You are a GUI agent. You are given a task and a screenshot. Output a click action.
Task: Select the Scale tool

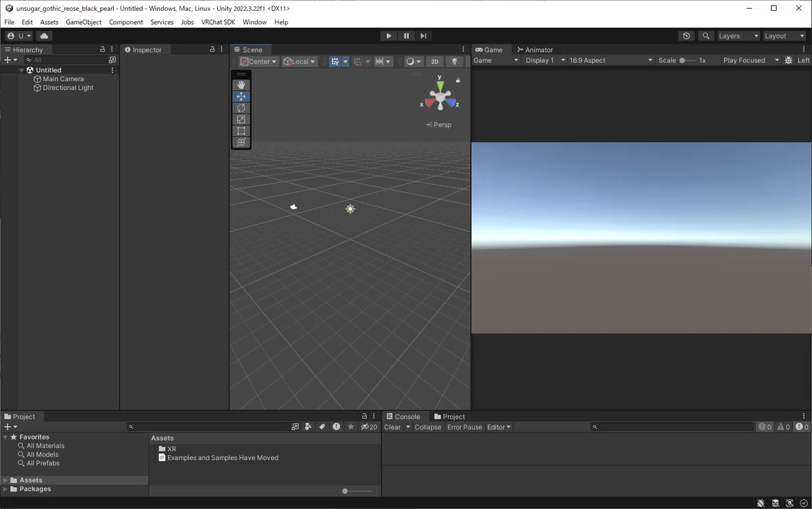coord(242,119)
